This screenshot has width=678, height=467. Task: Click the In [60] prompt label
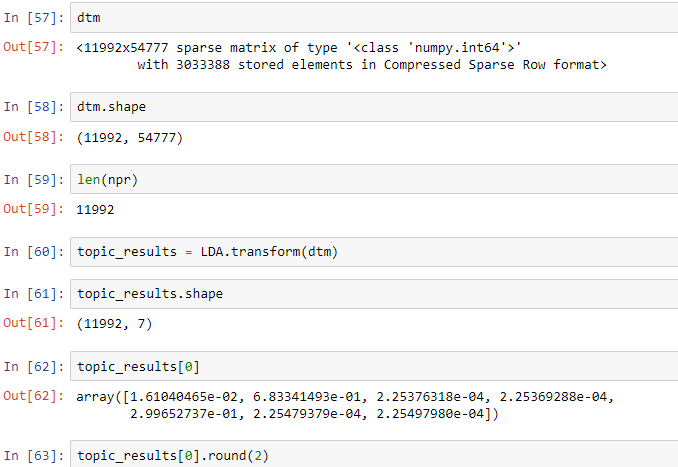tap(34, 252)
